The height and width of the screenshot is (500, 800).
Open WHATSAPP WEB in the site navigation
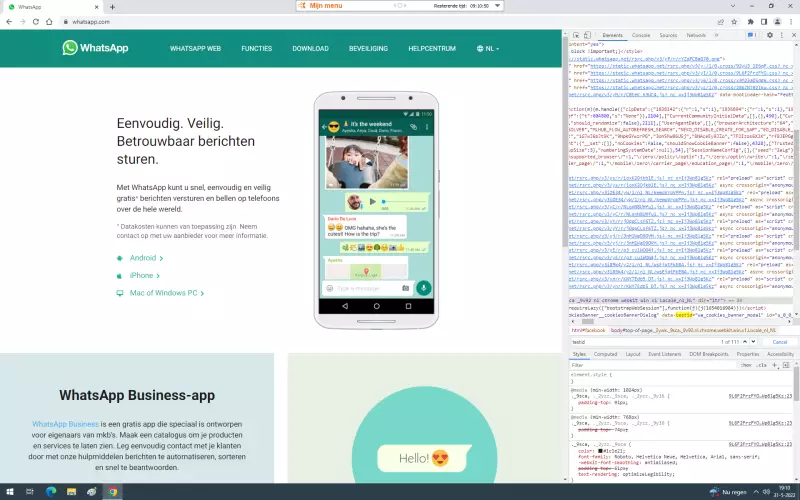[195, 48]
